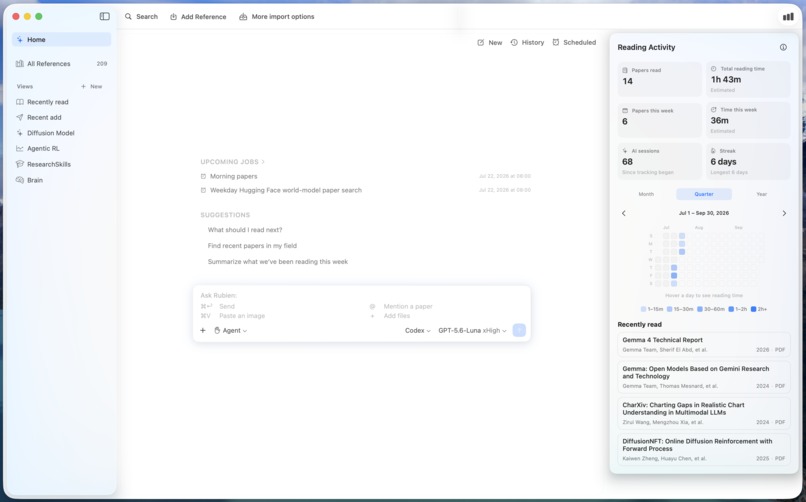Viewport: 806px width, 502px height.
Task: Click the 2h+ legend color swatch
Action: [753, 309]
